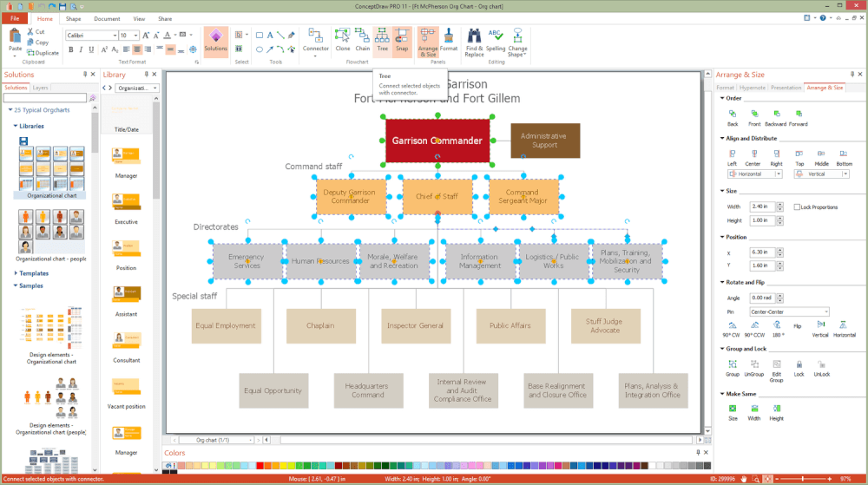Click the Clone flowchart icon
868x485 pixels.
tap(343, 41)
